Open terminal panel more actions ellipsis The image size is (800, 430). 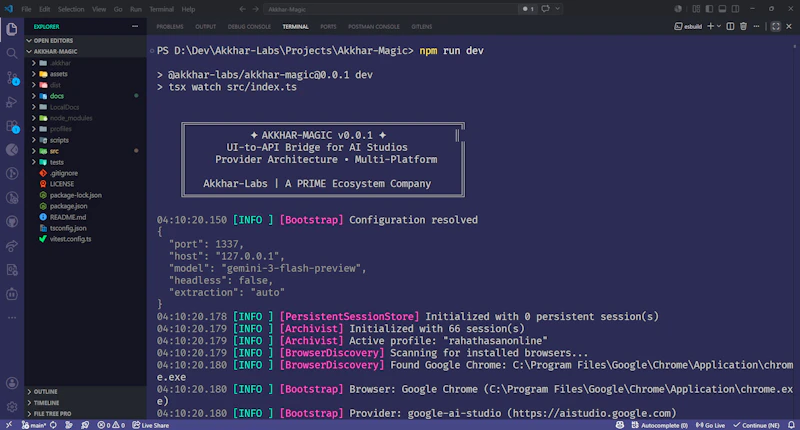click(756, 27)
